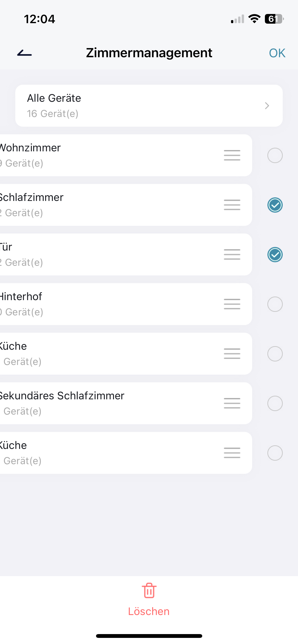
Task: Check the Sekundäres Schlafzimmer selection circle
Action: [275, 403]
